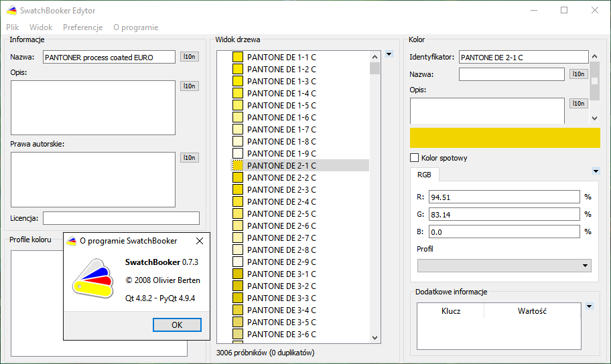Screen dimensions: 611x364
Task: Click tree view scrollbar down arrow
Action: tap(375, 338)
